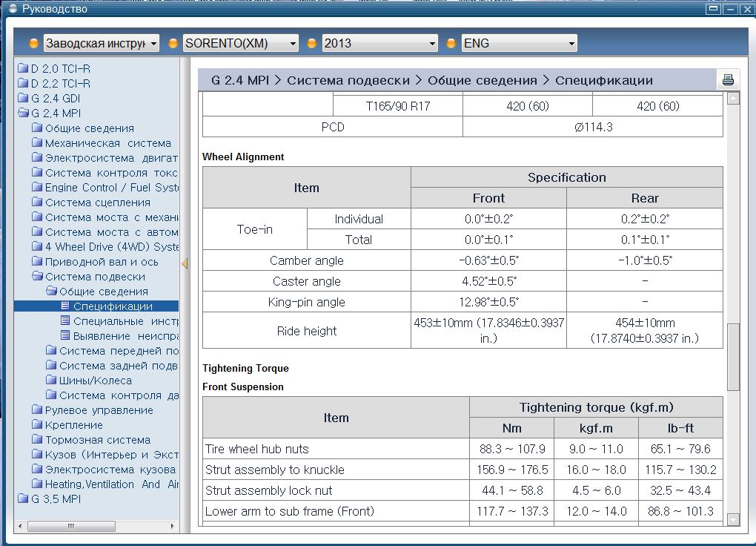756x546 pixels.
Task: Open Система передней подвески folder
Action: click(x=119, y=351)
